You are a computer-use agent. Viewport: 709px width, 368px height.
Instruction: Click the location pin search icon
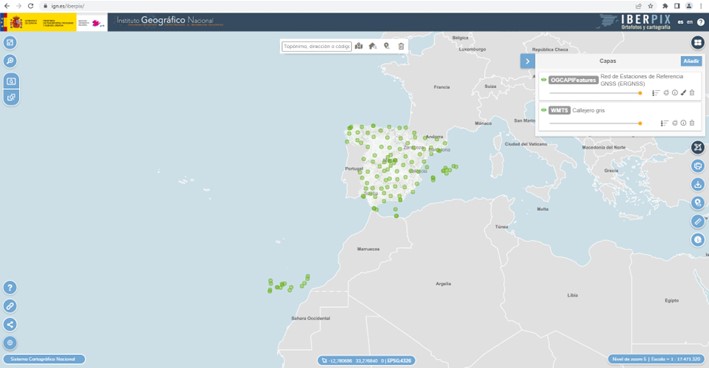click(387, 46)
